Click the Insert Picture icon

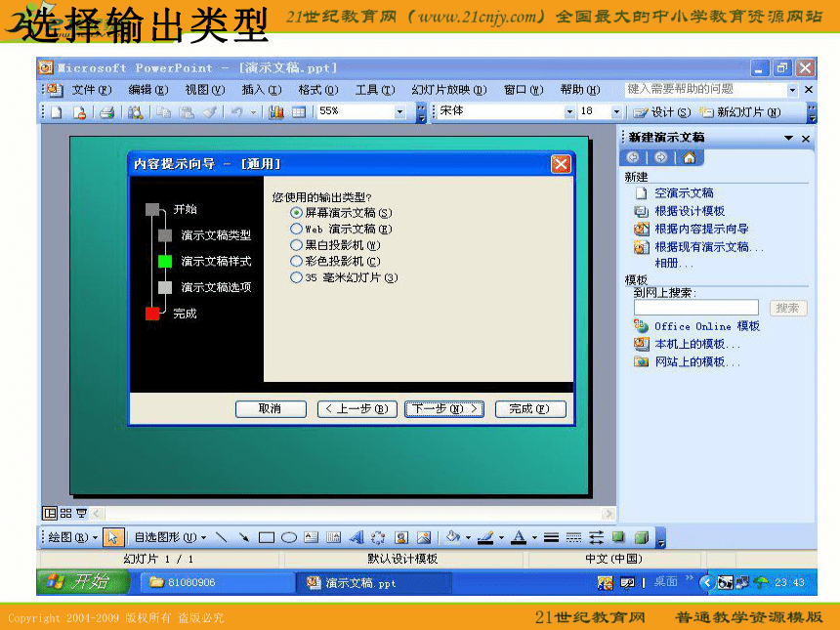[x=424, y=537]
